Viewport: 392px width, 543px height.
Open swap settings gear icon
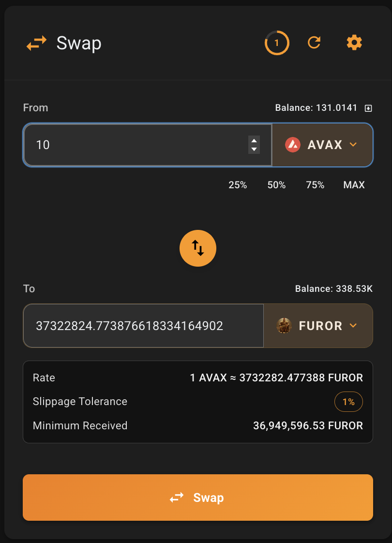coord(354,43)
